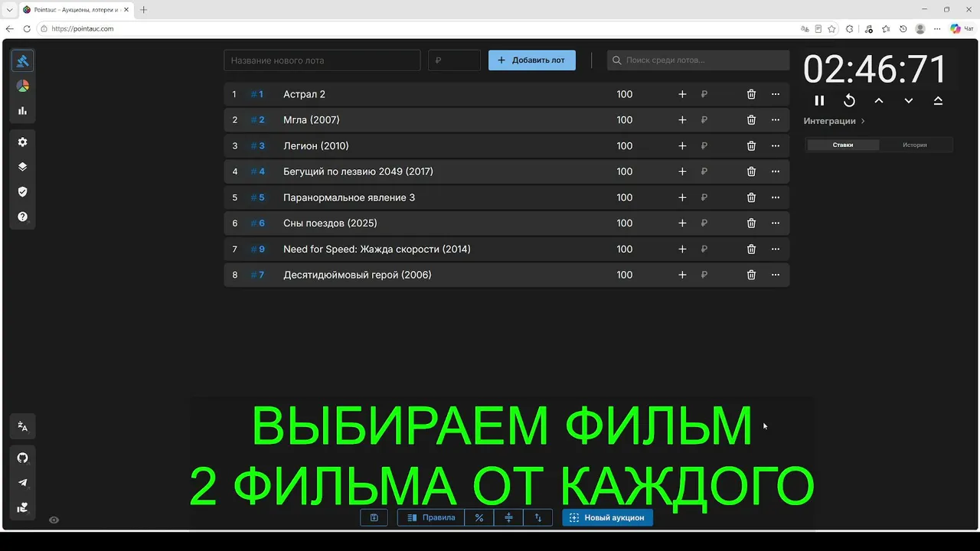Delete the Астрал 2 lot

tap(751, 94)
